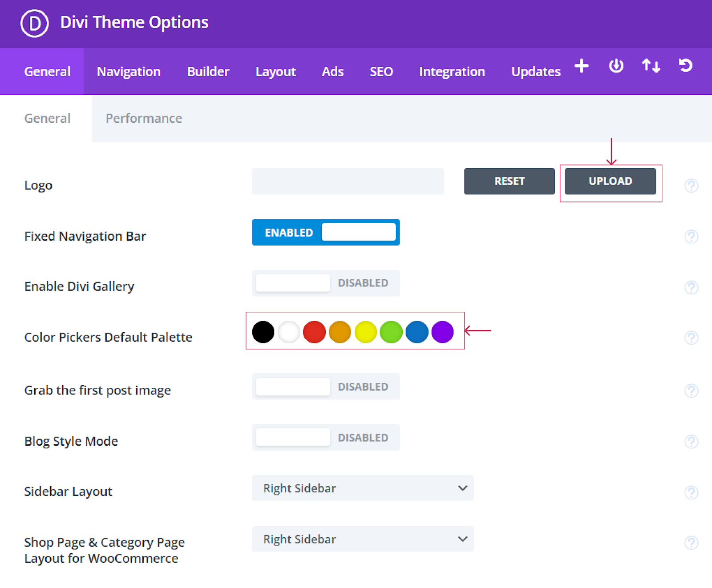Screen dimensions: 712x588
Task: Select the Ads tab
Action: [x=333, y=72]
